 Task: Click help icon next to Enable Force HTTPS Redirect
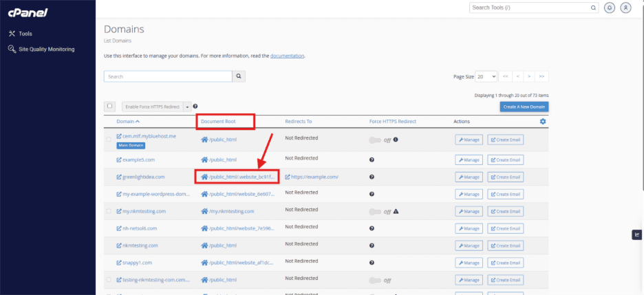(x=195, y=107)
